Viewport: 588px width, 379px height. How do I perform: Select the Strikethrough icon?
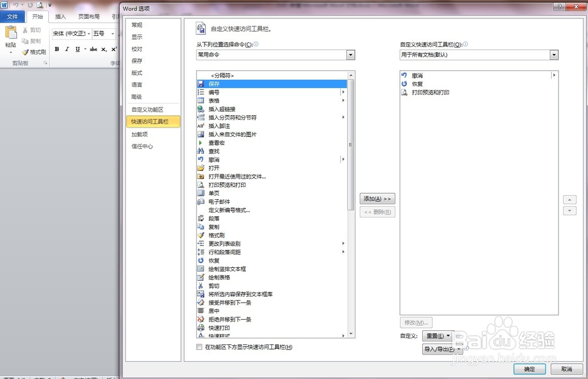[93, 49]
